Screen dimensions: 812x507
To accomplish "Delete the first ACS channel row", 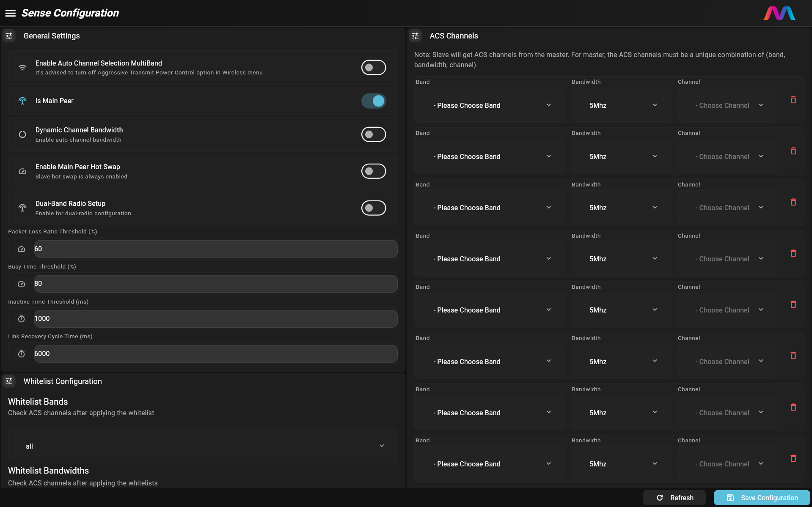I will coord(793,100).
